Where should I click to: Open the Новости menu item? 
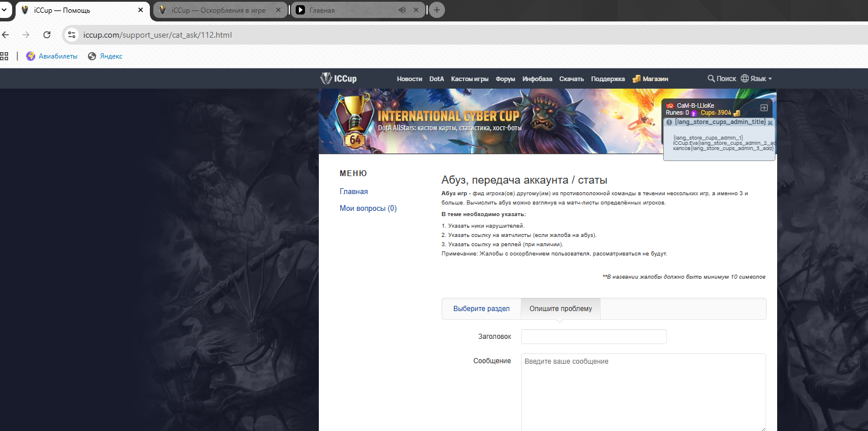point(410,79)
